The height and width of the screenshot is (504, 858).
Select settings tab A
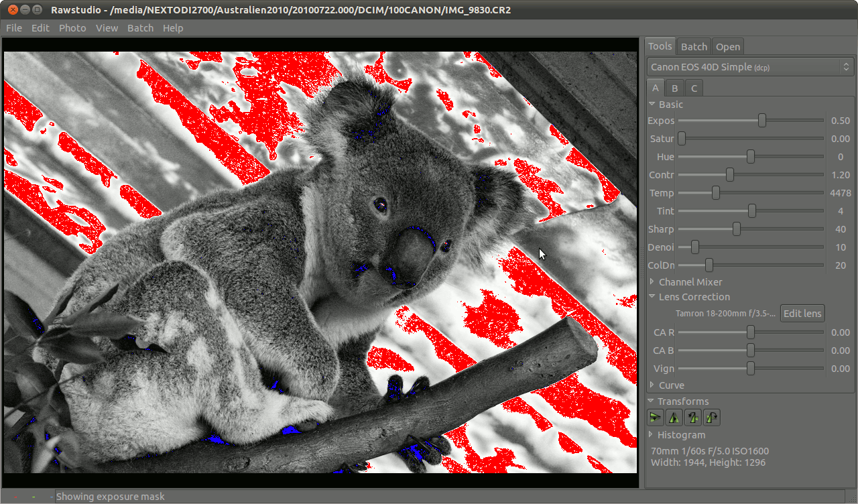click(x=656, y=88)
